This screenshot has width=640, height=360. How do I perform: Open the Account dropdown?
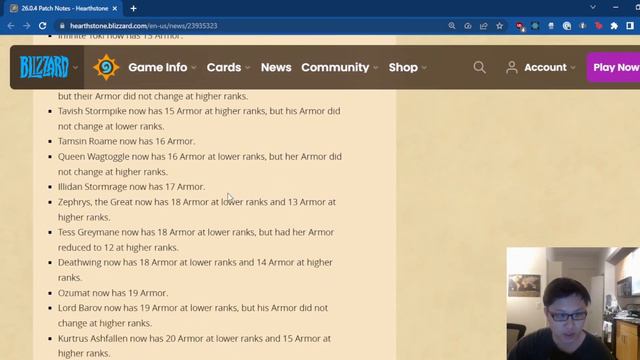click(x=550, y=67)
